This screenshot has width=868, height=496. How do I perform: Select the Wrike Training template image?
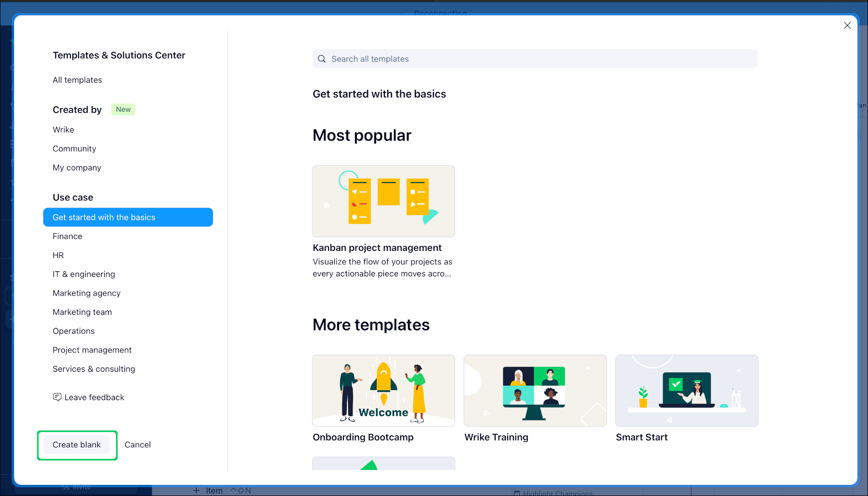tap(535, 391)
